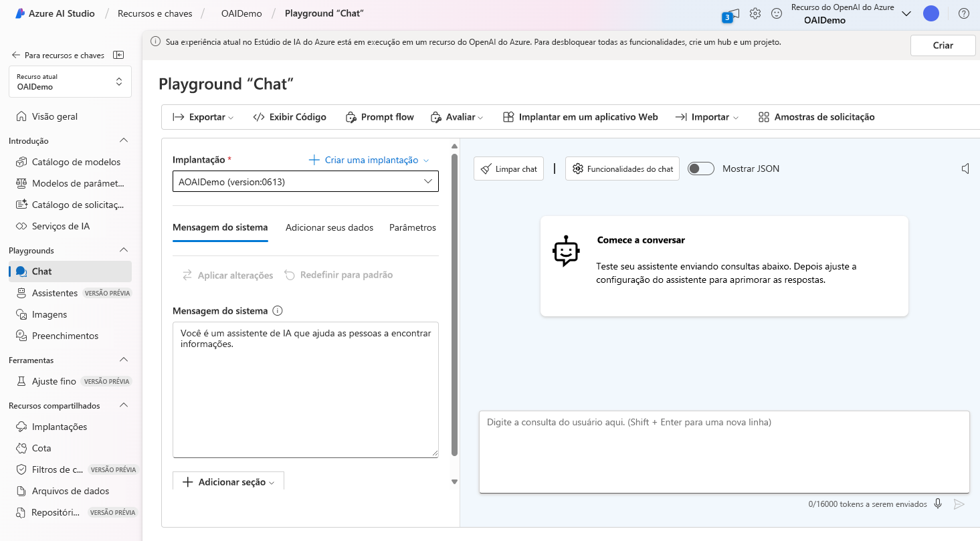The image size is (980, 541).
Task: Open the settings gear icon
Action: [755, 13]
